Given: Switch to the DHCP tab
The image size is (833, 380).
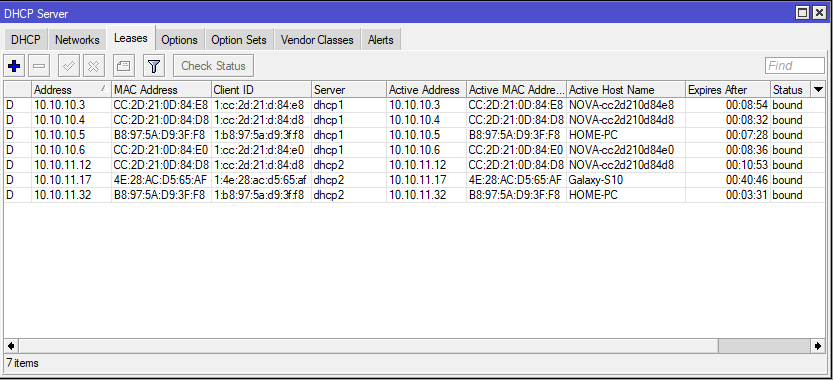Looking at the screenshot, I should [x=26, y=40].
